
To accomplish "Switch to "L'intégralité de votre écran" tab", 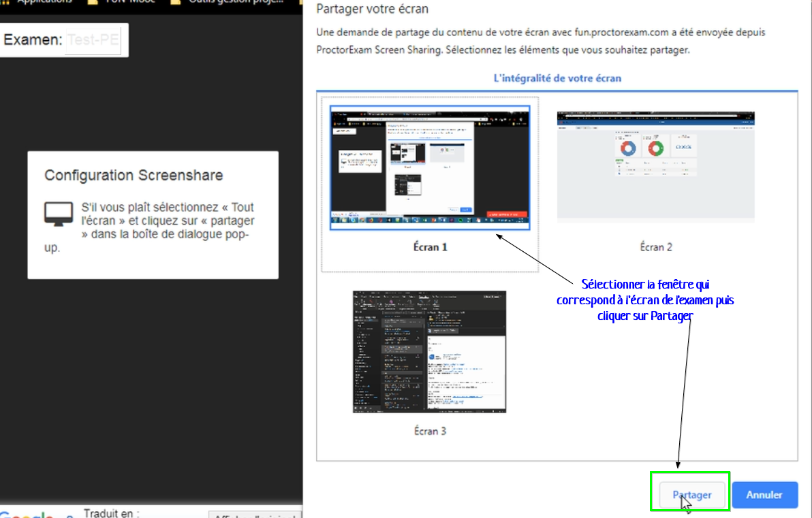I will (557, 78).
